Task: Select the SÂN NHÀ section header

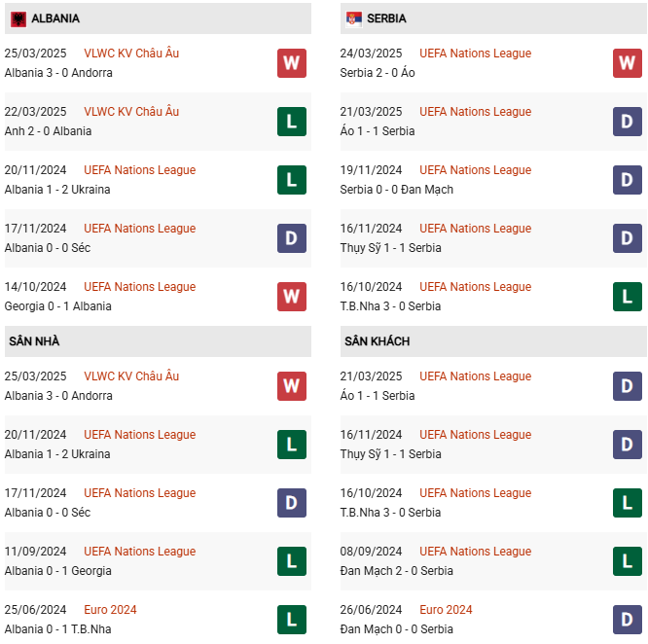Action: click(x=35, y=341)
